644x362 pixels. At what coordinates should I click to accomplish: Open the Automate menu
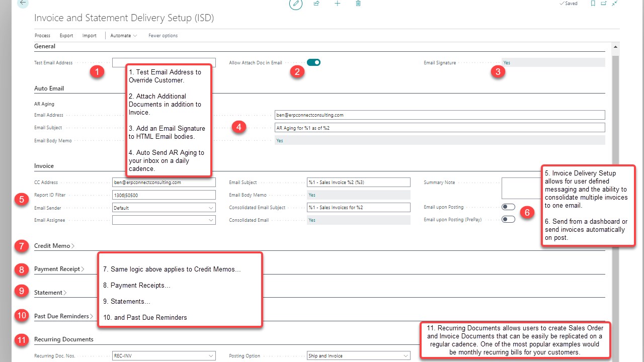(x=124, y=36)
